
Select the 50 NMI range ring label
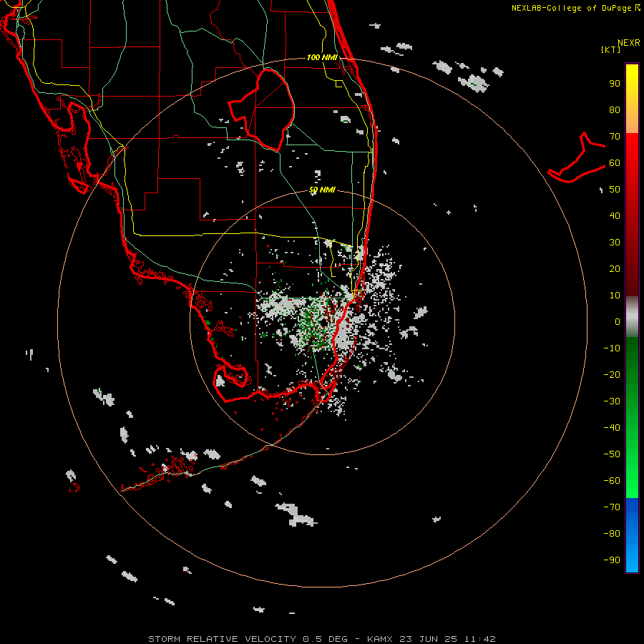pyautogui.click(x=322, y=190)
